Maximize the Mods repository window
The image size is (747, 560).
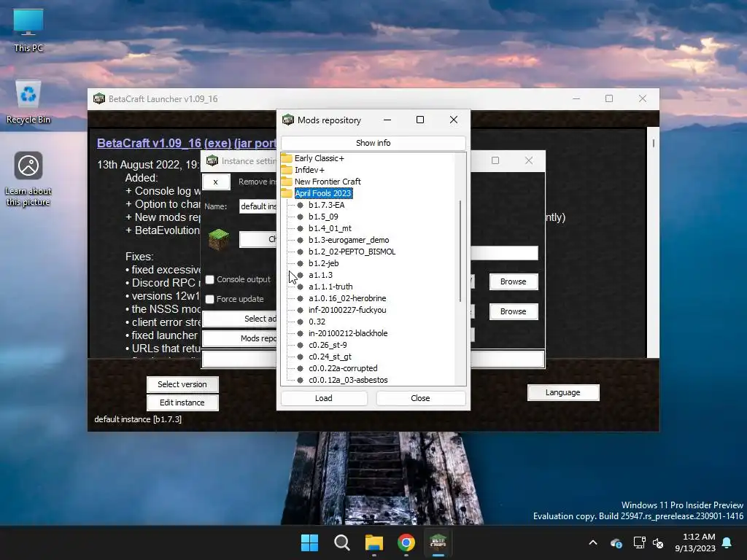pyautogui.click(x=419, y=120)
